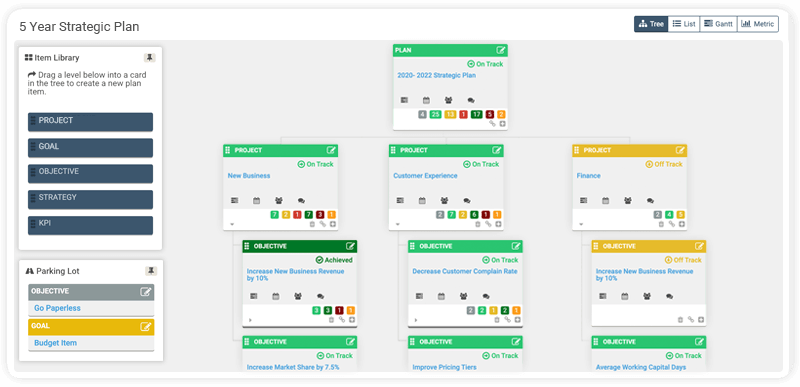Delete the Customer Experience project card
This screenshot has height=387, width=800.
[x=478, y=224]
